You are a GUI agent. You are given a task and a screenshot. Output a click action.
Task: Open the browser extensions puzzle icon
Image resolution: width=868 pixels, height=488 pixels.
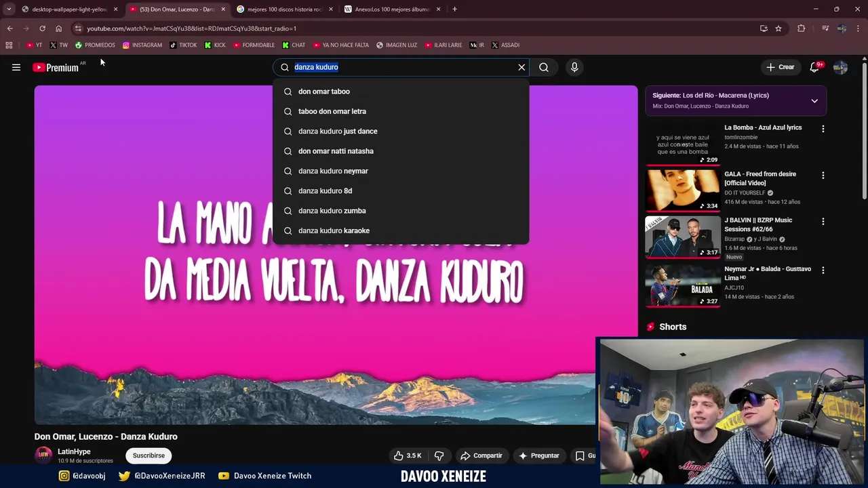(802, 28)
